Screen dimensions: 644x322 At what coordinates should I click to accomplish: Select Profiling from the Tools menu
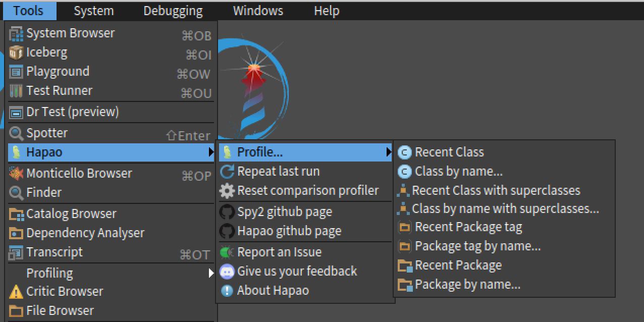[111, 273]
